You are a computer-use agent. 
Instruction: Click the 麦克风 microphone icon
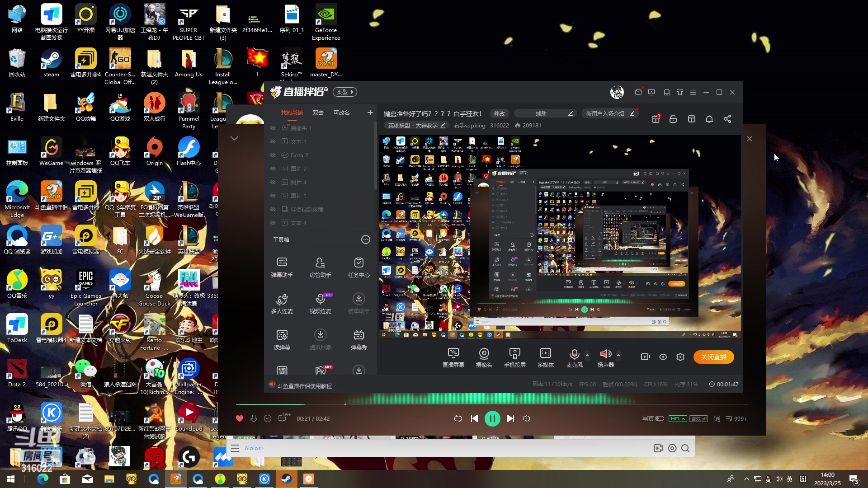click(x=574, y=354)
